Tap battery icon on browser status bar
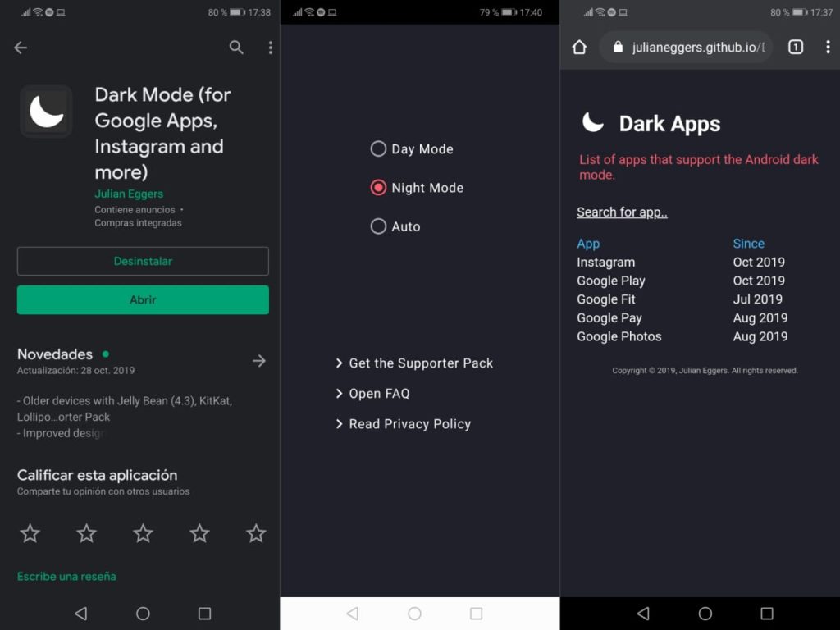Screen dimensions: 840x630 coord(800,12)
